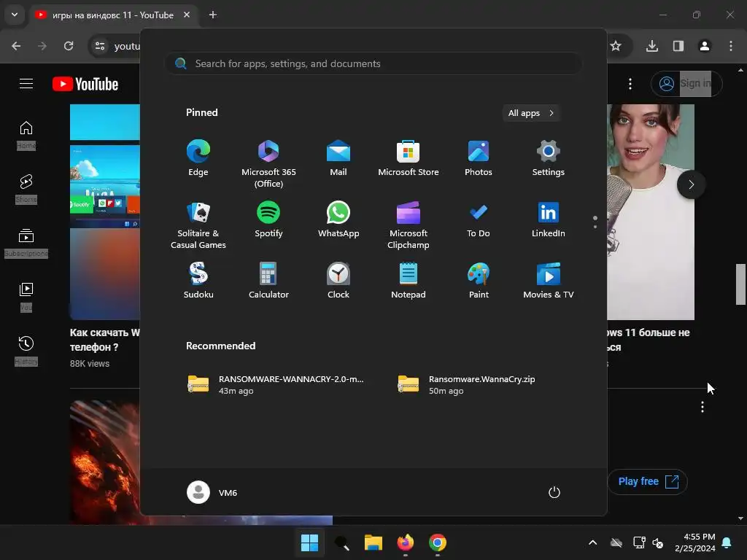
Task: Launch the Photos app
Action: pos(479,158)
